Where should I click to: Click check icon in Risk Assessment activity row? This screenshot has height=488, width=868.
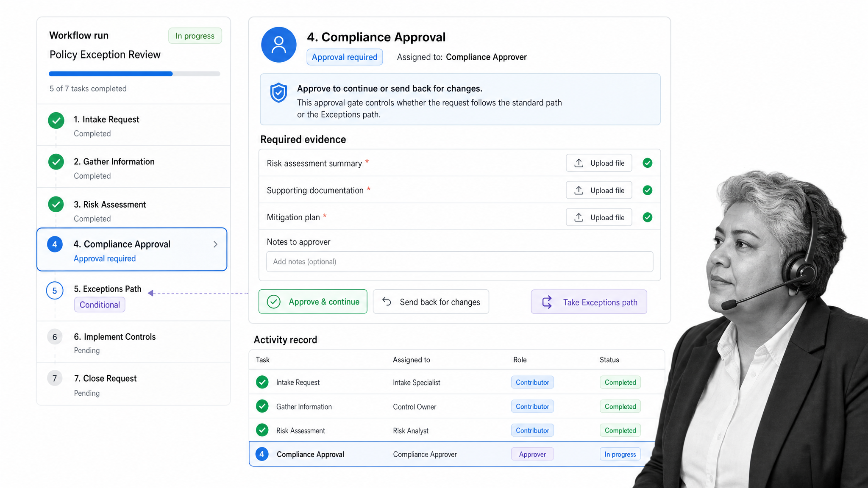click(x=262, y=430)
